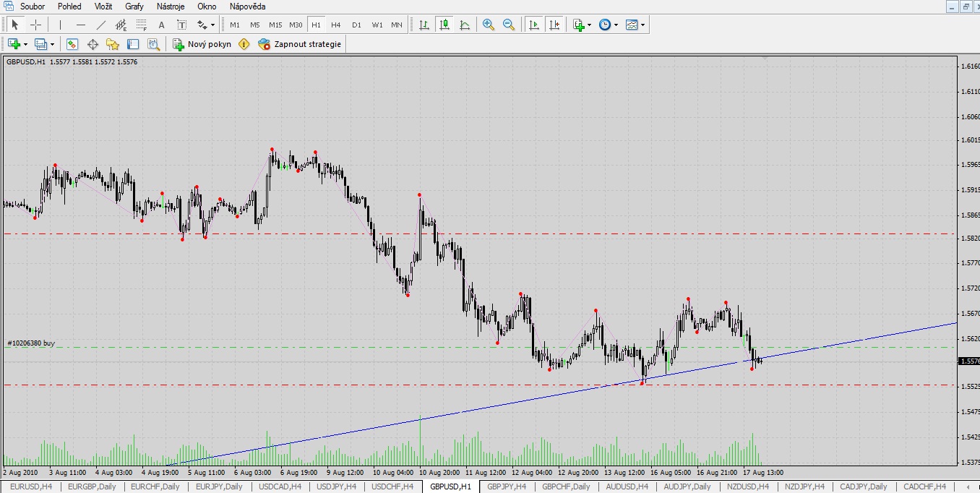
Task: Toggle chart shift button
Action: click(554, 25)
